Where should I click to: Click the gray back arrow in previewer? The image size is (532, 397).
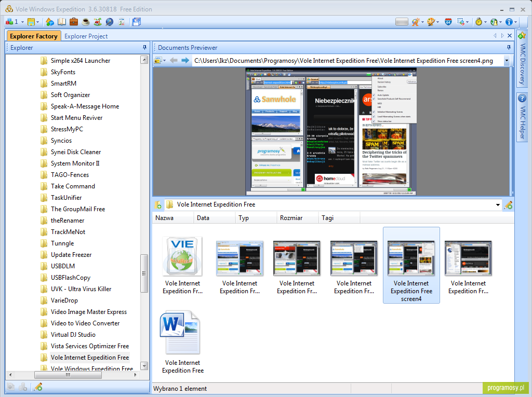(174, 60)
